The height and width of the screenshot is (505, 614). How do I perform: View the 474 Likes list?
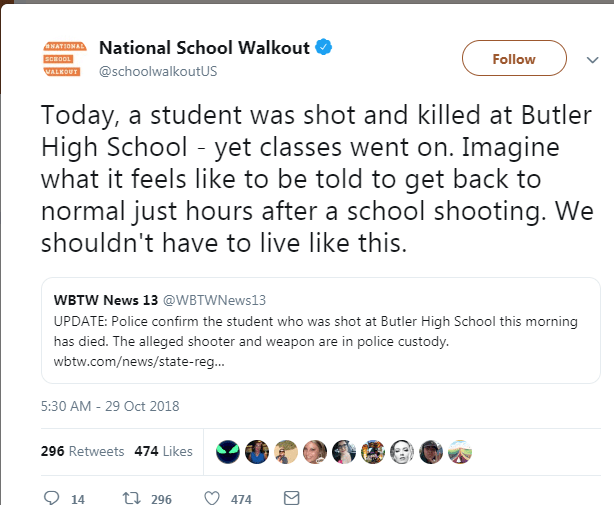tap(163, 451)
